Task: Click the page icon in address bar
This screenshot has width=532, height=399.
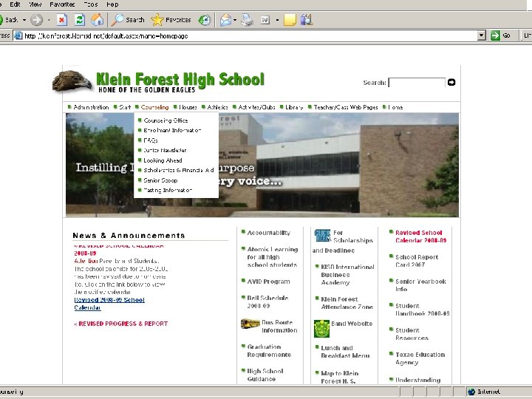Action: 18,35
